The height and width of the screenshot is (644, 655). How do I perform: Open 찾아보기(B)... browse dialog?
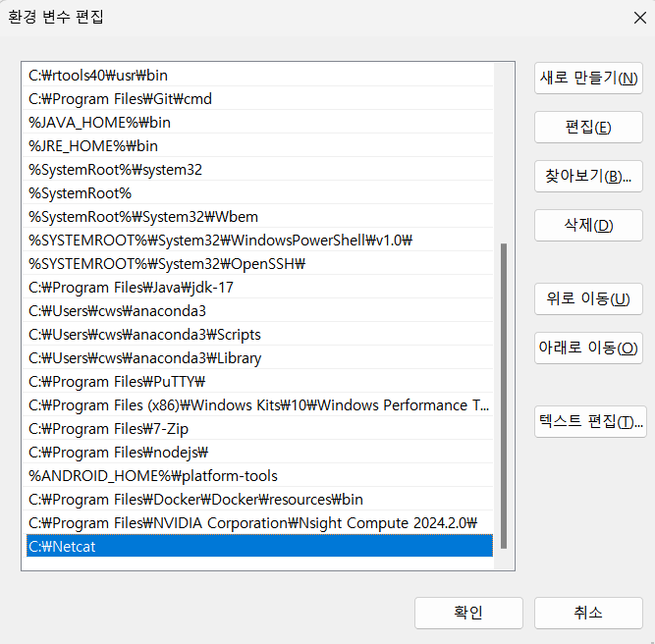[x=588, y=177]
